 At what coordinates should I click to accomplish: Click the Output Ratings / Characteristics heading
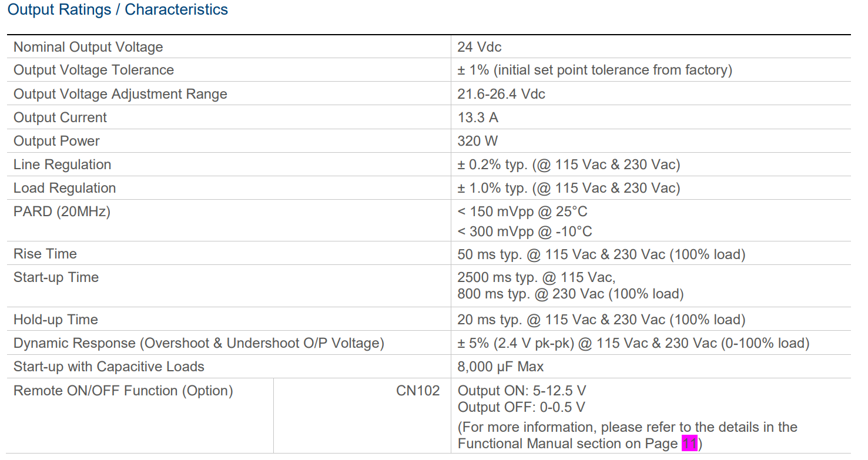[x=118, y=10]
